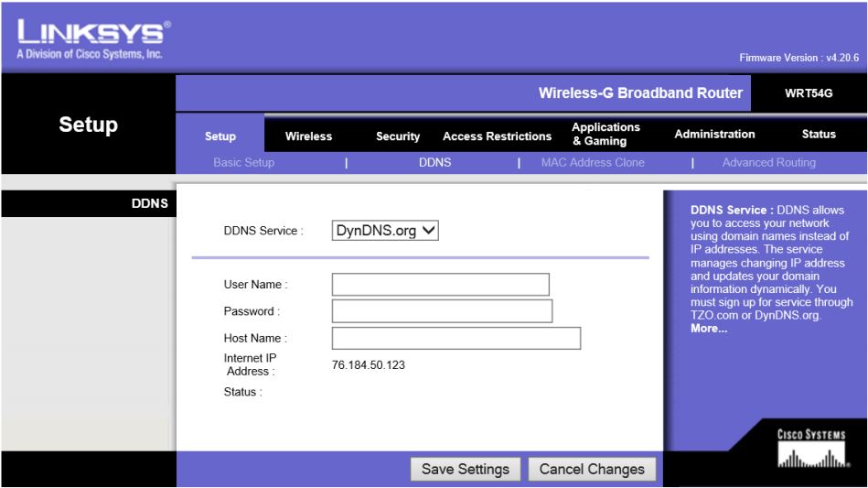This screenshot has height=488, width=868.
Task: Click the Linksys logo
Action: tap(93, 39)
